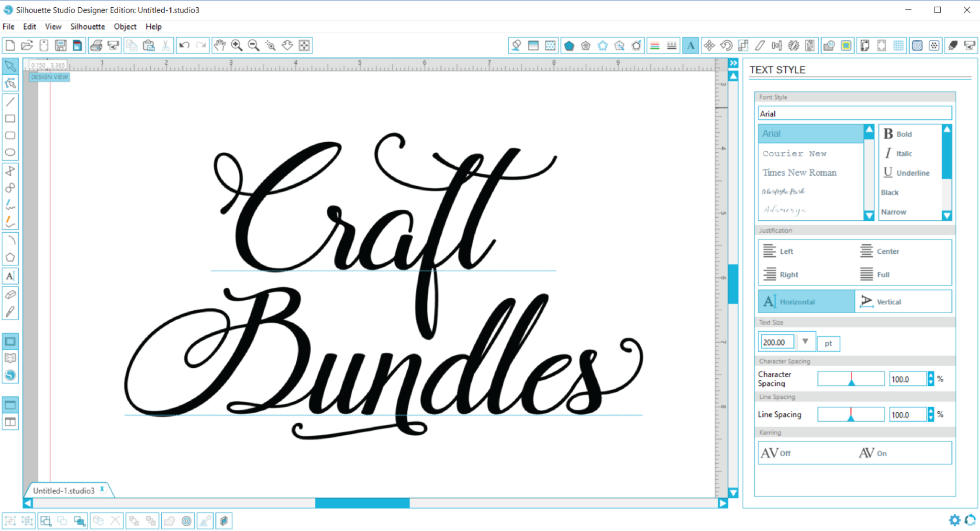
Task: Select the Arial font entry
Action: pos(811,134)
